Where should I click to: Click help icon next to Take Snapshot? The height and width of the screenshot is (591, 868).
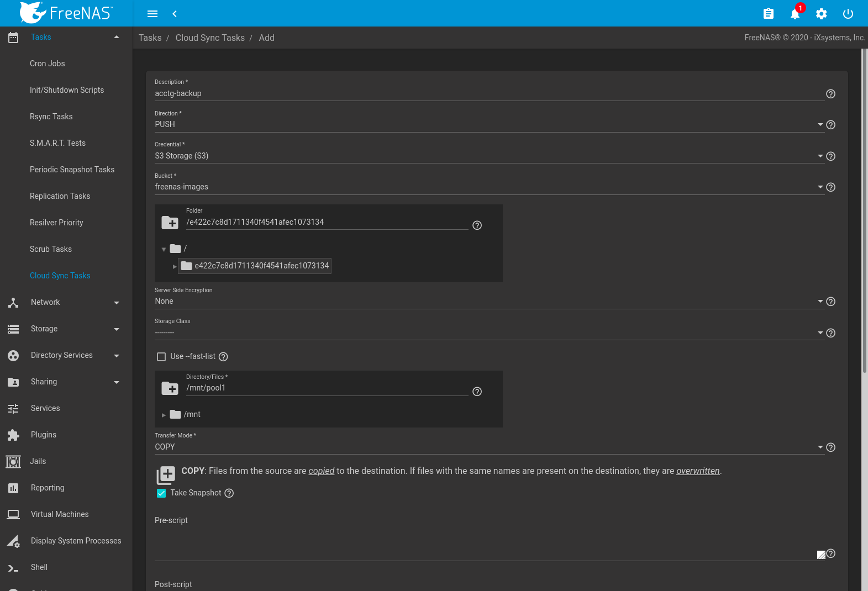point(229,493)
